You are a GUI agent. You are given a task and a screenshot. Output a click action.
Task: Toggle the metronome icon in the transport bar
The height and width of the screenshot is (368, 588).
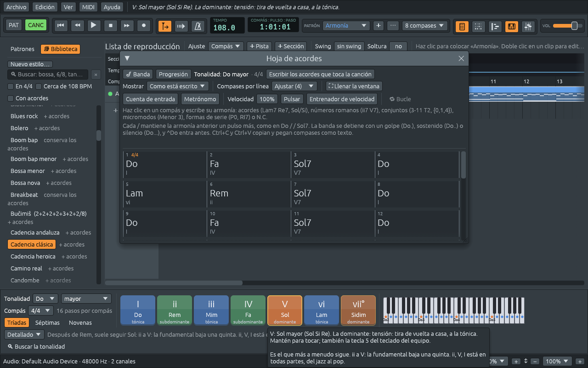pos(198,26)
